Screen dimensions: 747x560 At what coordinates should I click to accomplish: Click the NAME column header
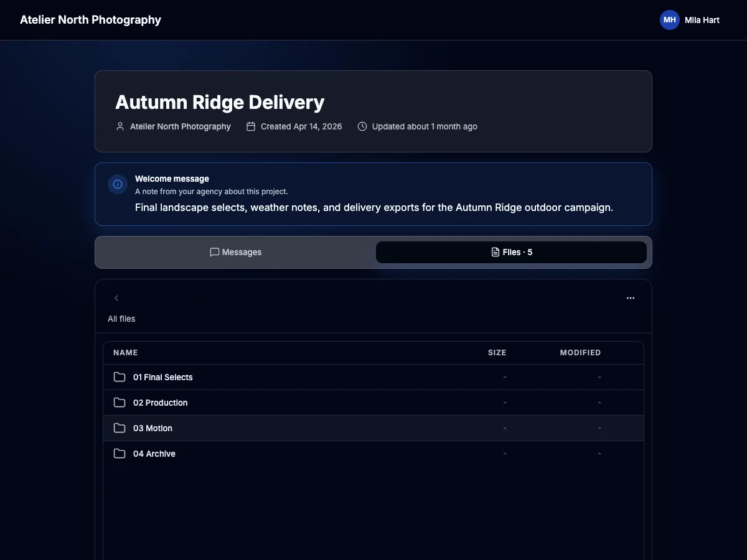(126, 353)
